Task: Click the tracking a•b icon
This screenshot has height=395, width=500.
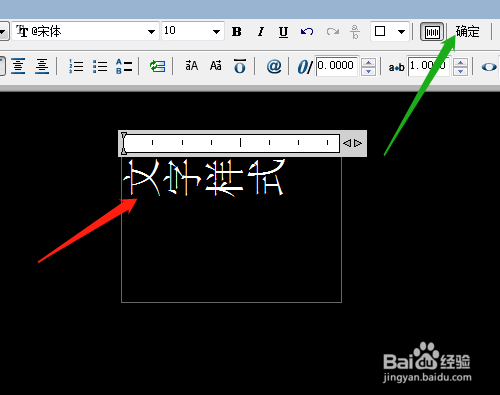Action: point(396,67)
